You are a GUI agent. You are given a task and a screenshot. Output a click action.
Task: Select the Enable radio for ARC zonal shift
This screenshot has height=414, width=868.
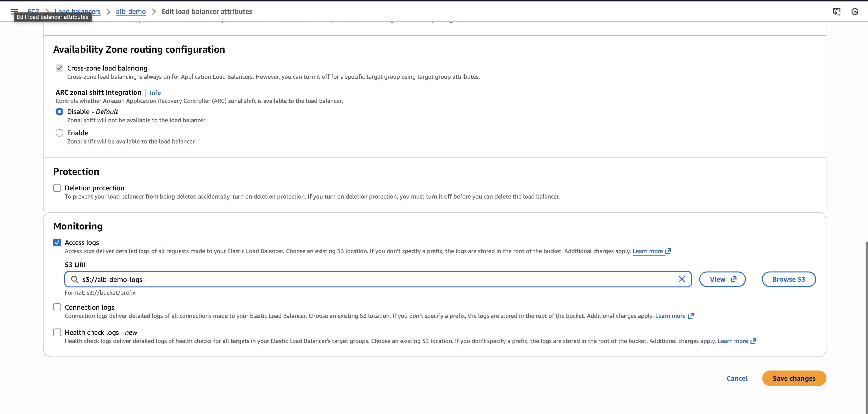point(59,133)
